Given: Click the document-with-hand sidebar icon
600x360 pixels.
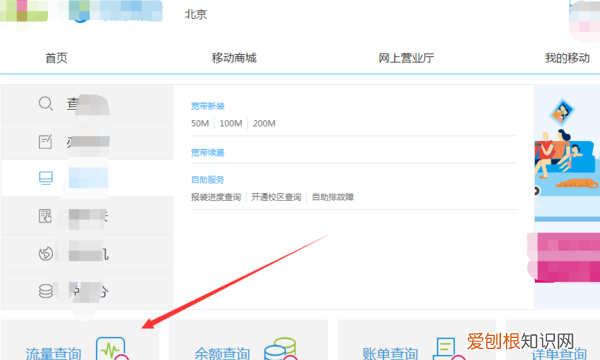Looking at the screenshot, I should pos(45,216).
